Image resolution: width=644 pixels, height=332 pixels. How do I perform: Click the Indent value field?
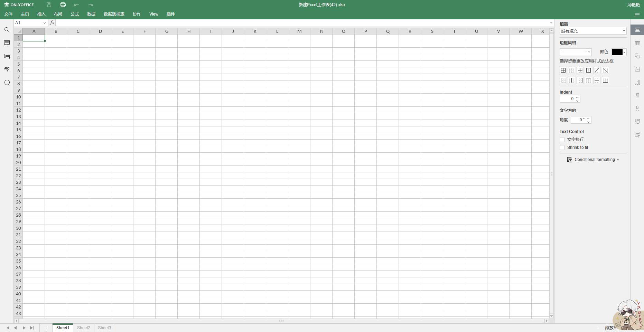[x=570, y=99]
